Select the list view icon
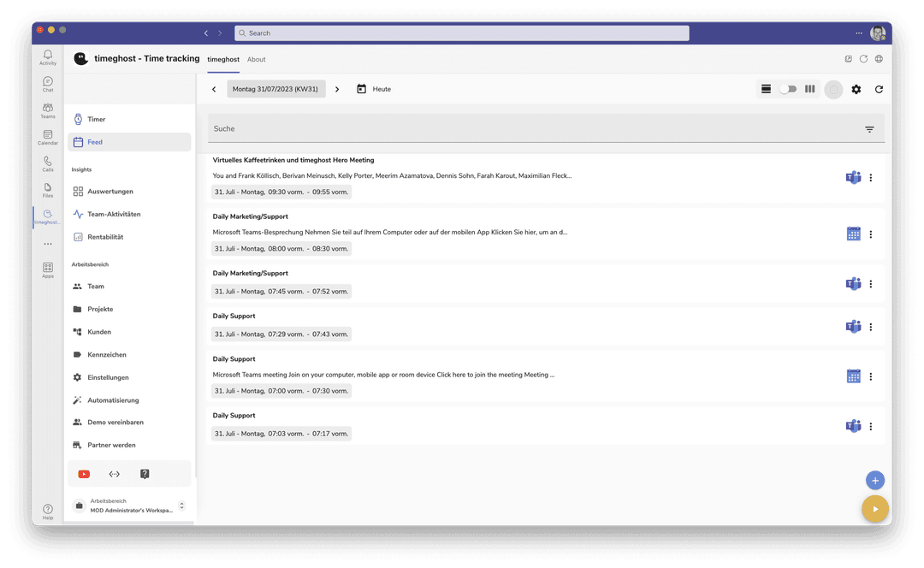This screenshot has width=924, height=568. [764, 88]
